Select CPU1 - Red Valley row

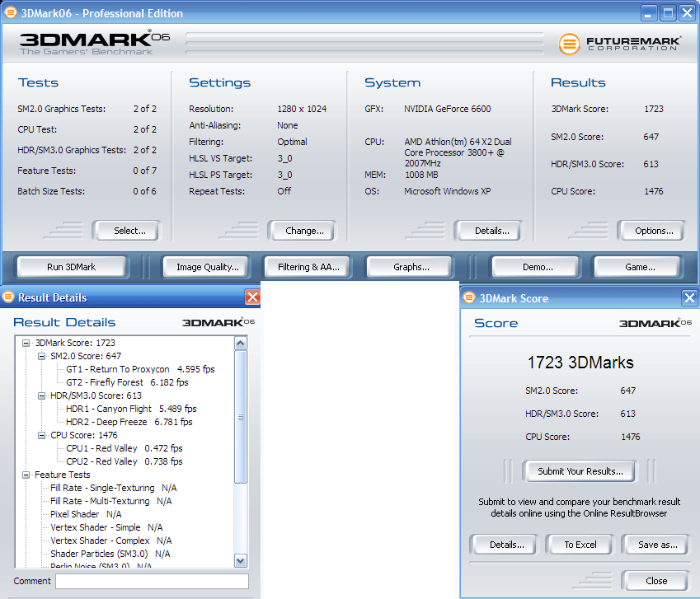coord(124,448)
